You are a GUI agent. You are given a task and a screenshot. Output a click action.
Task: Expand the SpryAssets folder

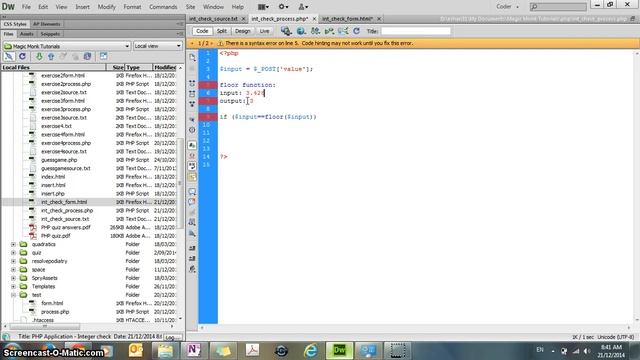(13, 278)
